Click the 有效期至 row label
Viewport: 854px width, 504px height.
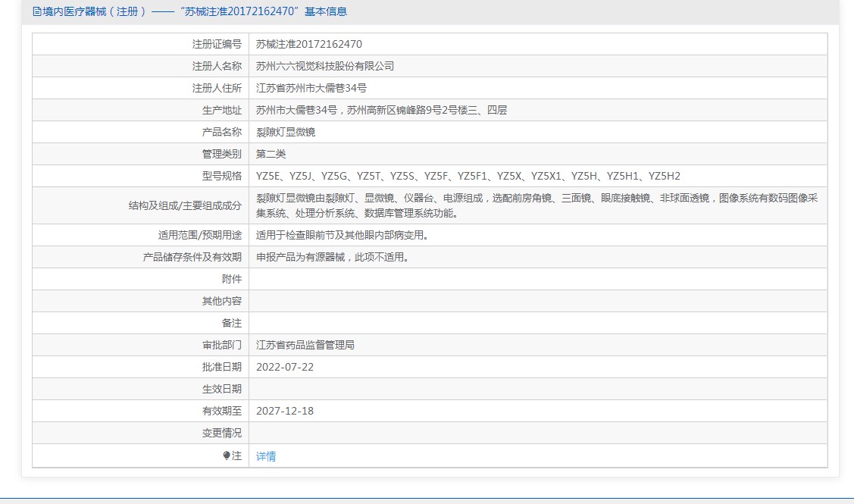point(222,411)
